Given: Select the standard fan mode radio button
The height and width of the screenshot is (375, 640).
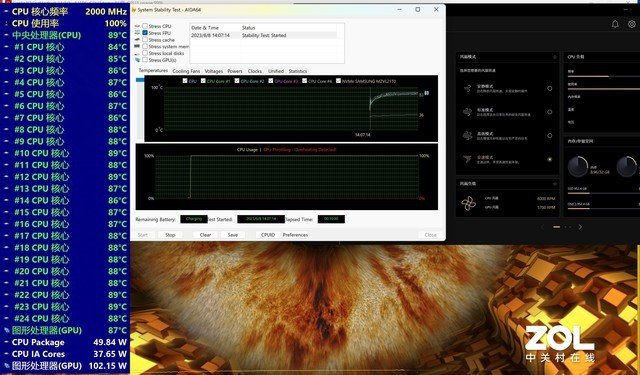Looking at the screenshot, I should coord(550,112).
